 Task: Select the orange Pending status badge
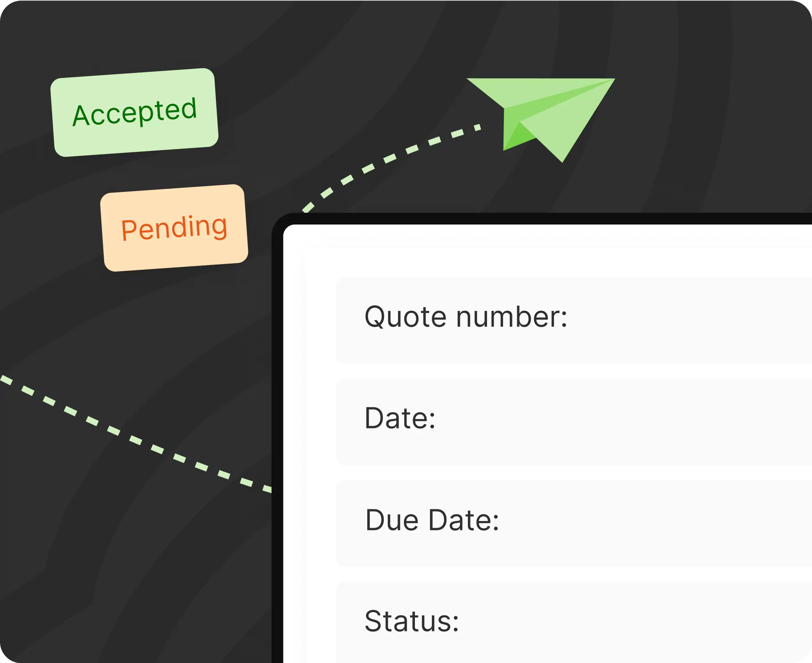174,228
